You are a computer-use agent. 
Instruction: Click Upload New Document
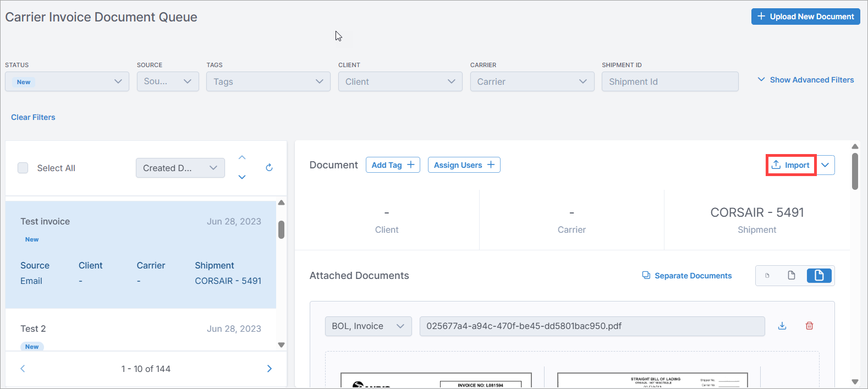click(806, 17)
